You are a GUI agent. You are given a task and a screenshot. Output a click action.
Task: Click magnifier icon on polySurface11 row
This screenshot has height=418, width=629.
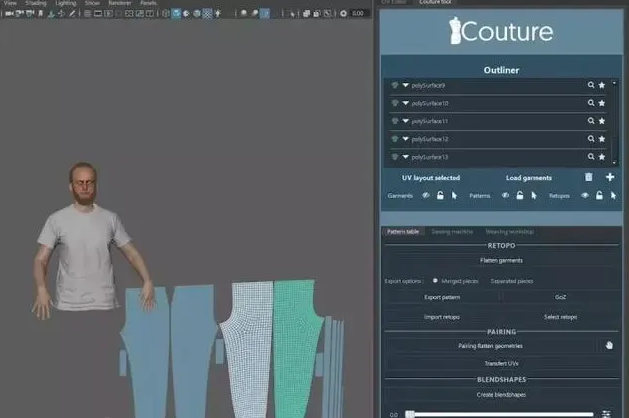pyautogui.click(x=590, y=121)
